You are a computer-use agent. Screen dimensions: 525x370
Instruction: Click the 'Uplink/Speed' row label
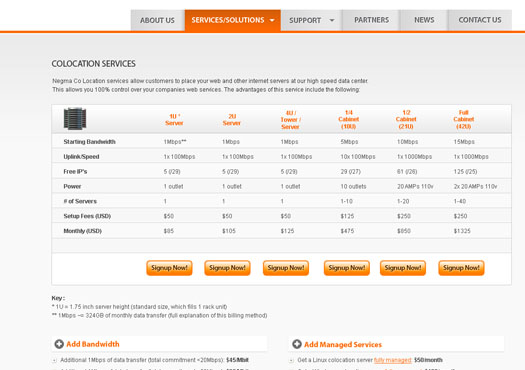pos(81,156)
